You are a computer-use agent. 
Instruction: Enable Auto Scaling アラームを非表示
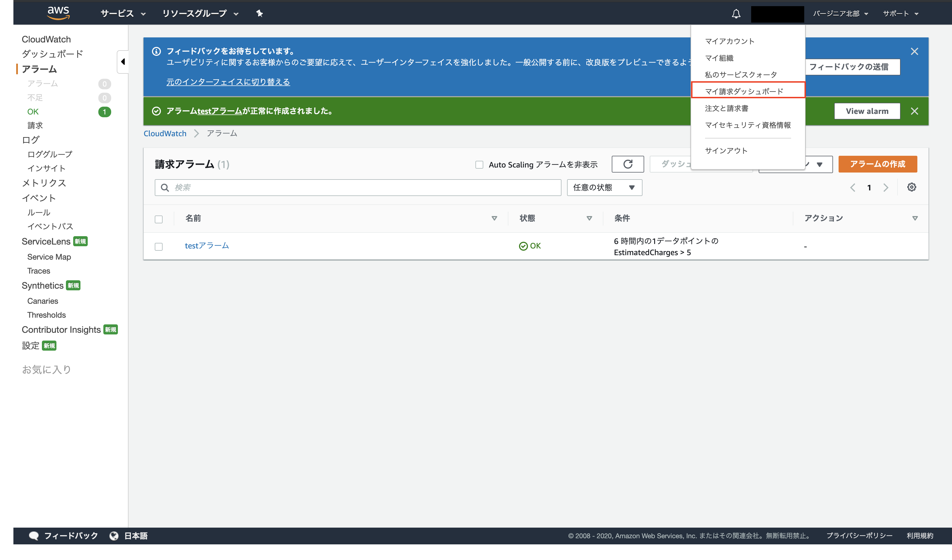click(x=479, y=165)
